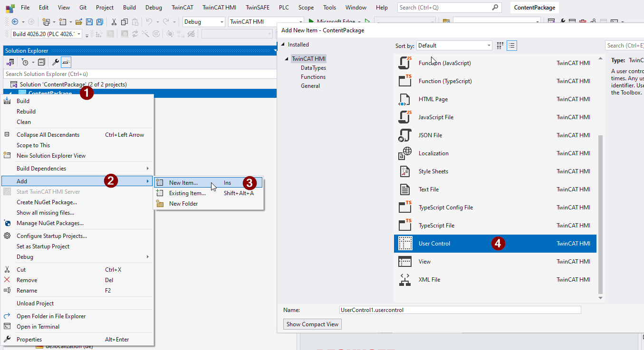Open the Debug configuration dropdown
The width and height of the screenshot is (644, 350).
click(x=203, y=22)
